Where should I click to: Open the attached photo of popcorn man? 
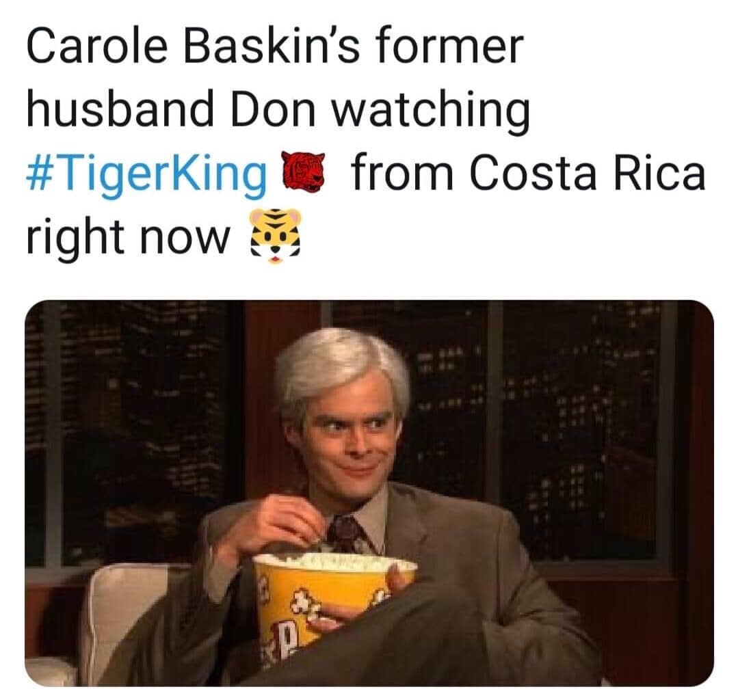pos(369,493)
